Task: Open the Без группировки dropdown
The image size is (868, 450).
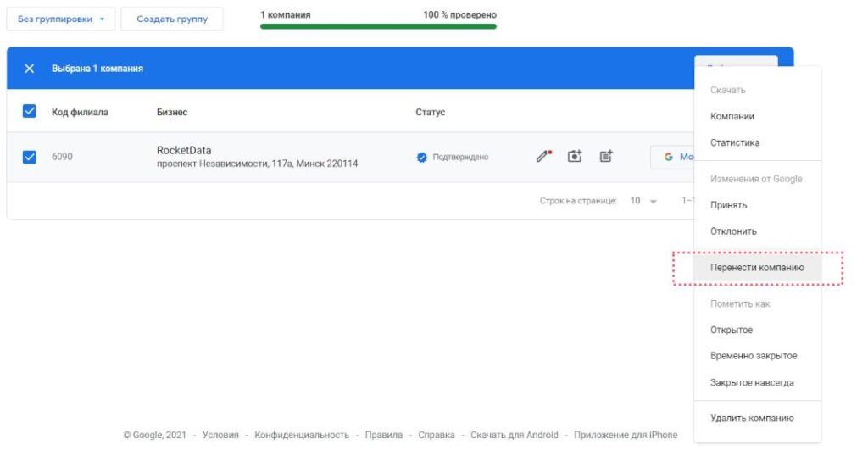Action: point(61,19)
